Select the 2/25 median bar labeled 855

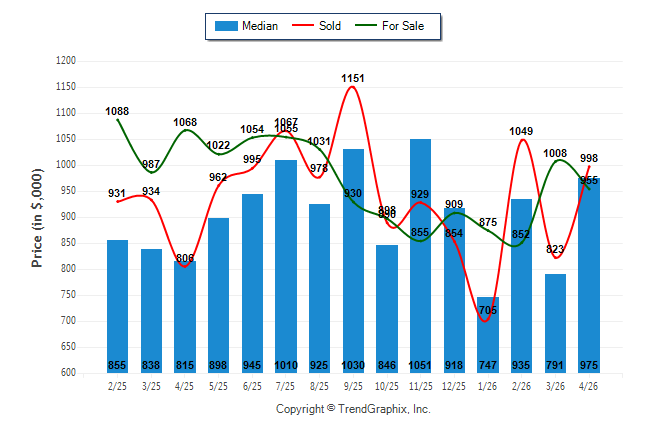pyautogui.click(x=117, y=307)
